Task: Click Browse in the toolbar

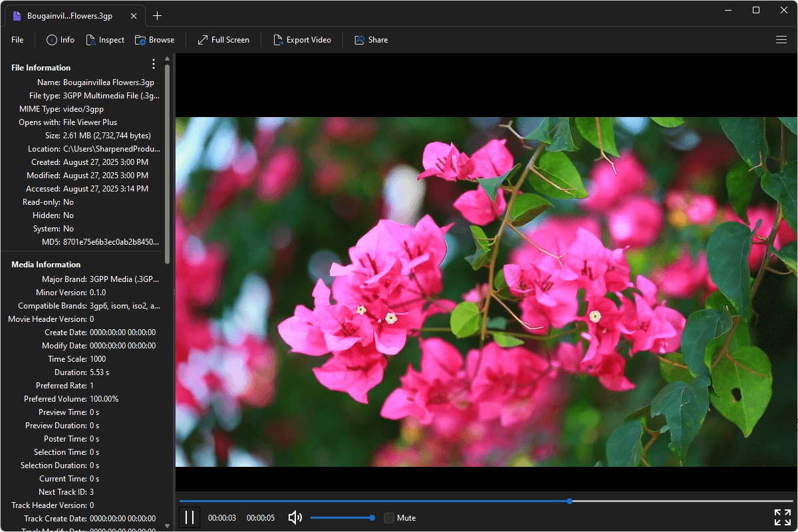Action: point(154,40)
